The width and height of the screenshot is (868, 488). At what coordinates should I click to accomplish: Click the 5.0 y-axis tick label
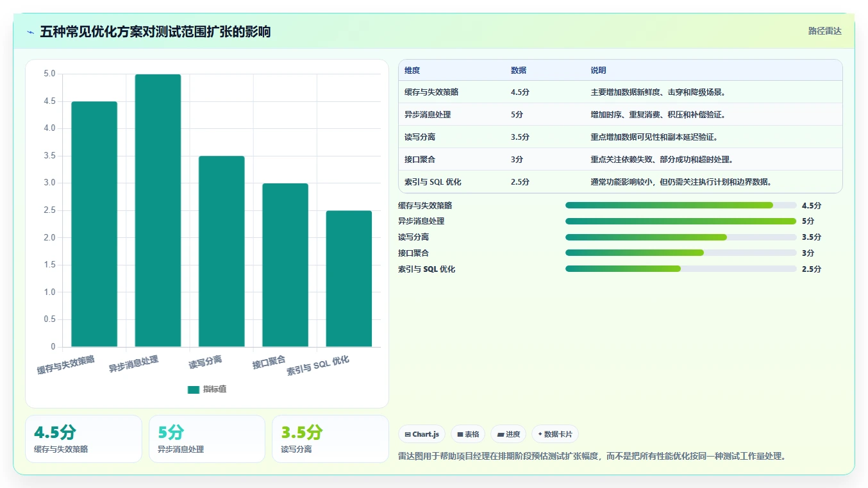(x=50, y=74)
